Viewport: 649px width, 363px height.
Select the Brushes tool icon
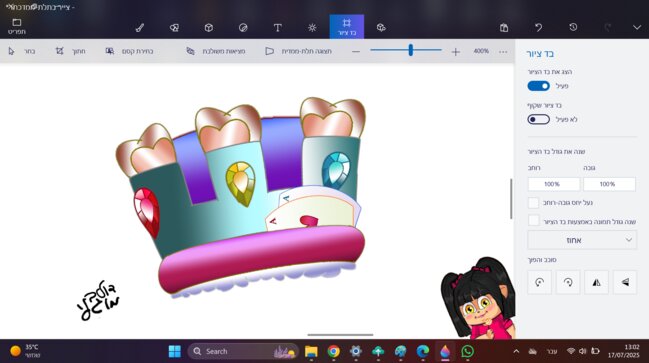[x=140, y=27]
